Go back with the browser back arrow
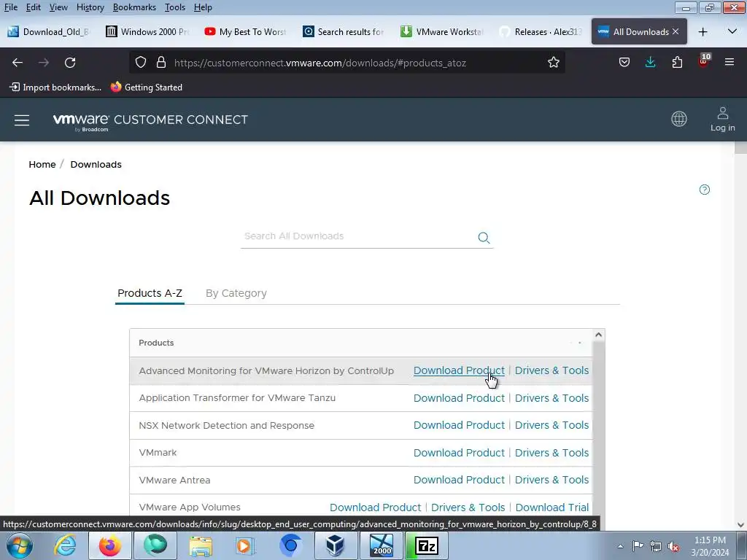The width and height of the screenshot is (747, 560). point(18,63)
